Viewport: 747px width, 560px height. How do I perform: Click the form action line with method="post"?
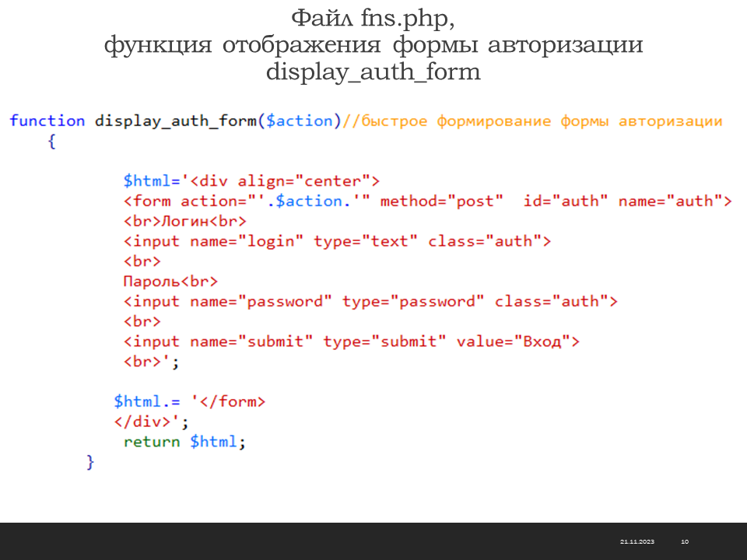(427, 201)
